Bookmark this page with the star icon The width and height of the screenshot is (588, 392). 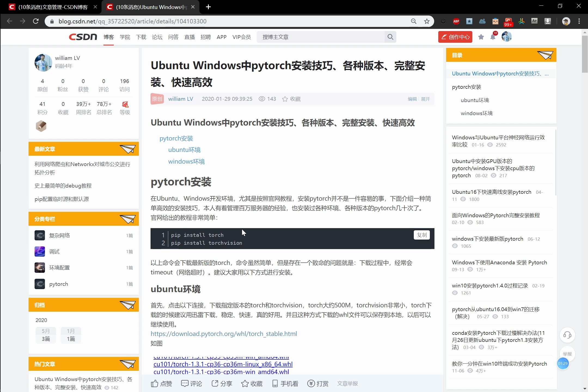(x=427, y=21)
